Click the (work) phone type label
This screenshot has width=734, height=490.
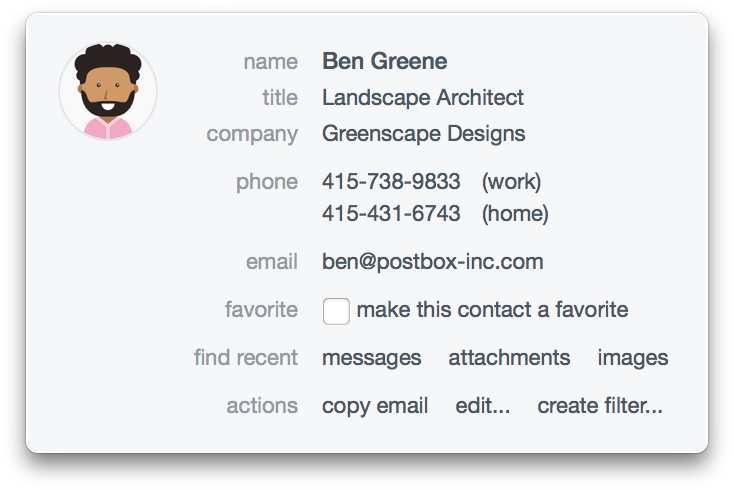pyautogui.click(x=511, y=182)
